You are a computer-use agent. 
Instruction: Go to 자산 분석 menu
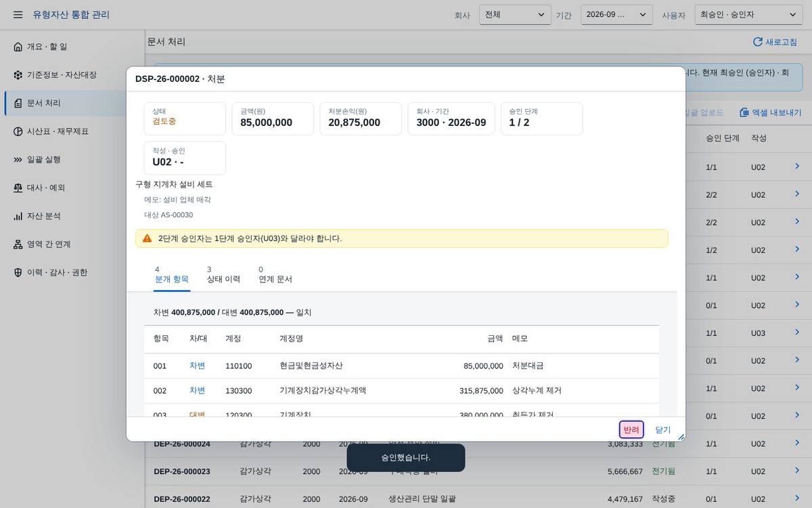point(72,216)
